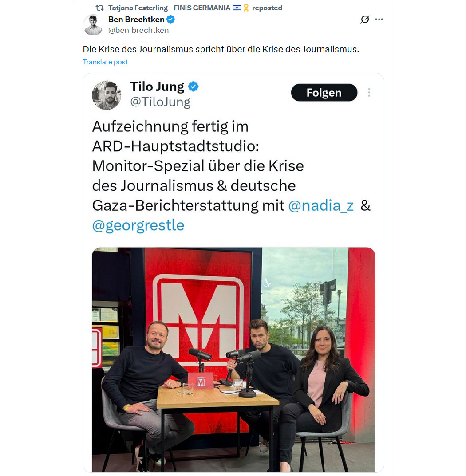Click the Translate post link
Screen dimensions: 466x476
coord(105,62)
